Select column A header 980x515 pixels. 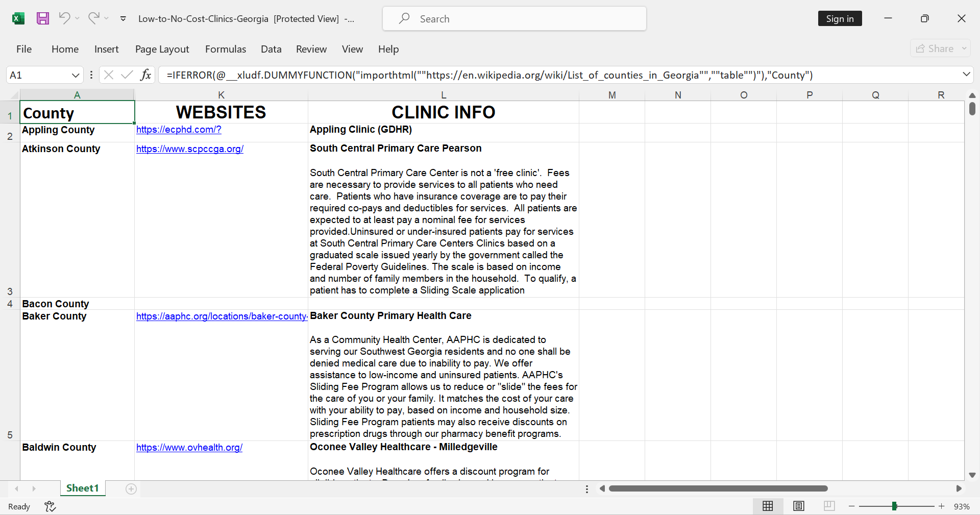77,95
